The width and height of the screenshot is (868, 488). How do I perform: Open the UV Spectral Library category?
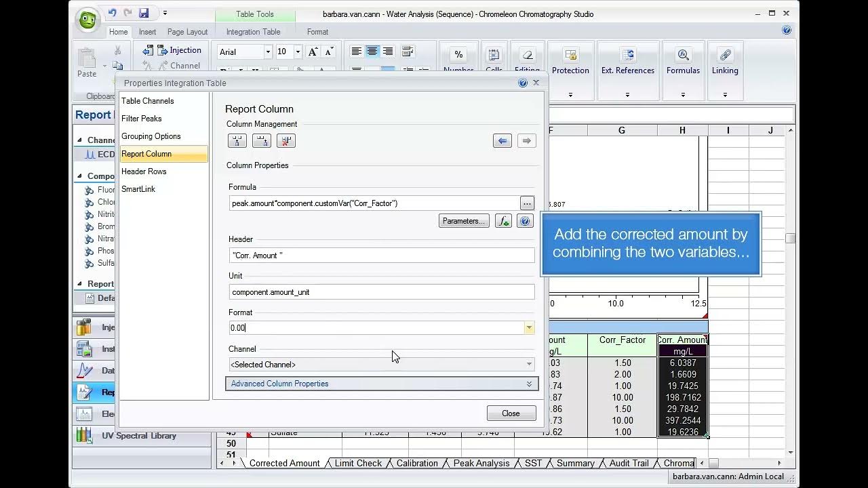[x=142, y=435]
